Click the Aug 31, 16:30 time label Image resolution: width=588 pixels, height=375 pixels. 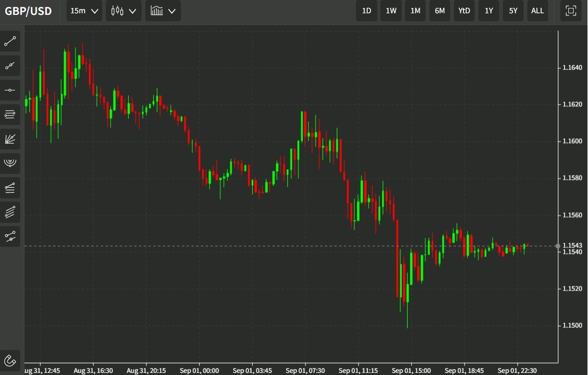click(93, 371)
